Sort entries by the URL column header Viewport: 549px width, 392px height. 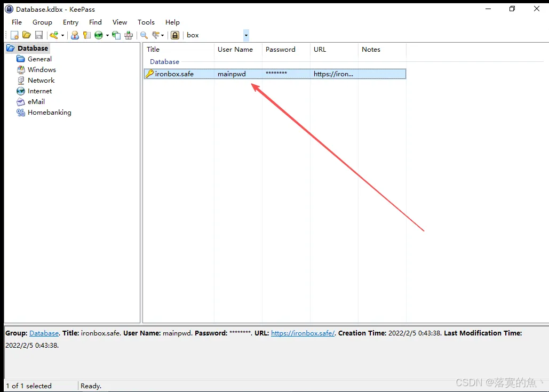pyautogui.click(x=334, y=50)
